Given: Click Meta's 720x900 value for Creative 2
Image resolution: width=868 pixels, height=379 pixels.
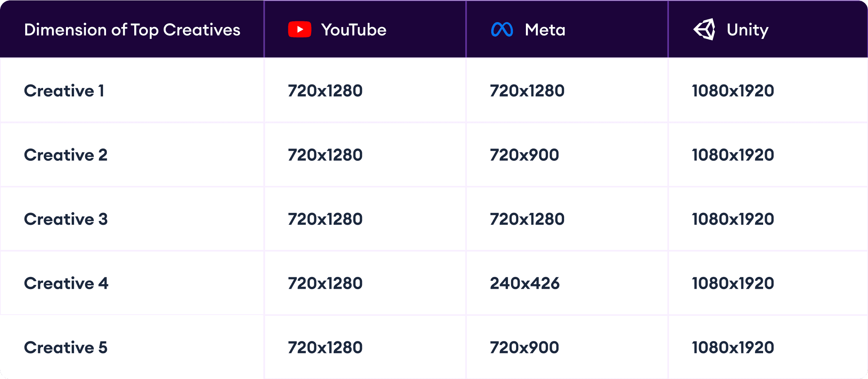Looking at the screenshot, I should (524, 155).
